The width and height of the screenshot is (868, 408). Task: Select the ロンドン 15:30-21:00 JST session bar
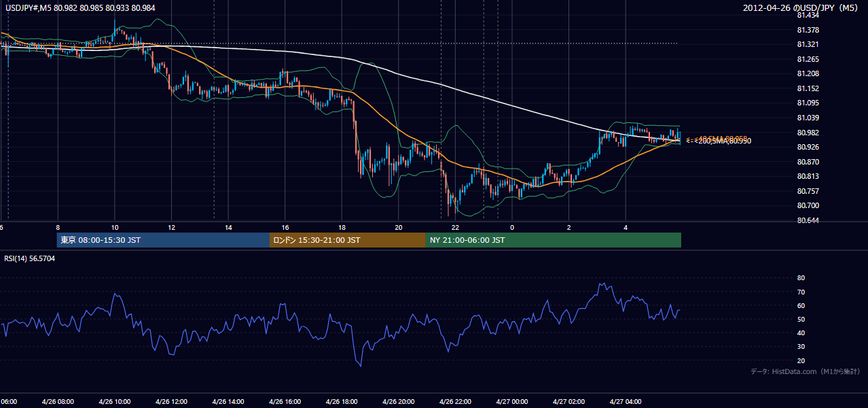348,240
